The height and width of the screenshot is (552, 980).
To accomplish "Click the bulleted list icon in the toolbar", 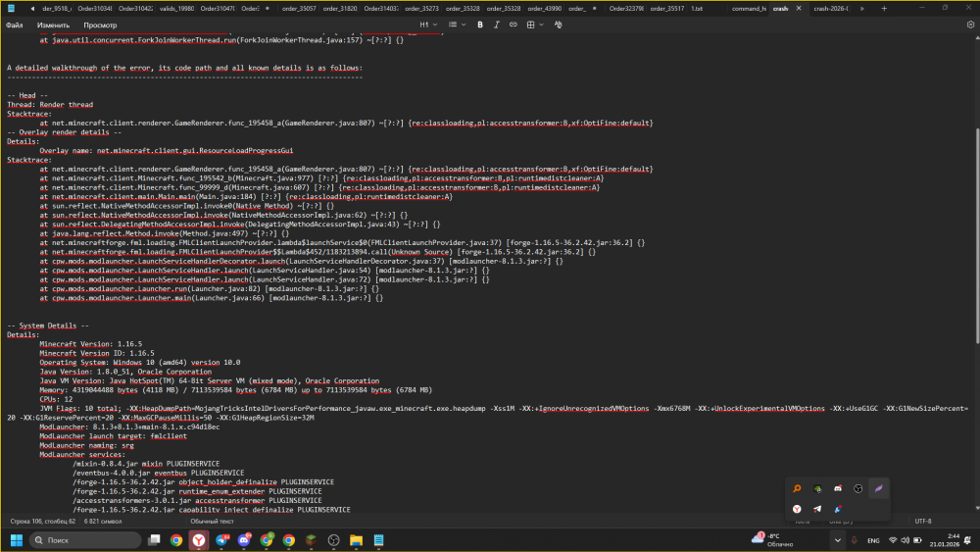I will click(x=453, y=25).
